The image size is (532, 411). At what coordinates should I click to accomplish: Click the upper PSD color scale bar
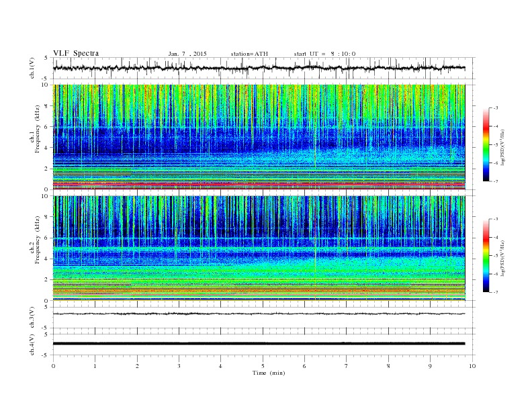click(x=486, y=144)
